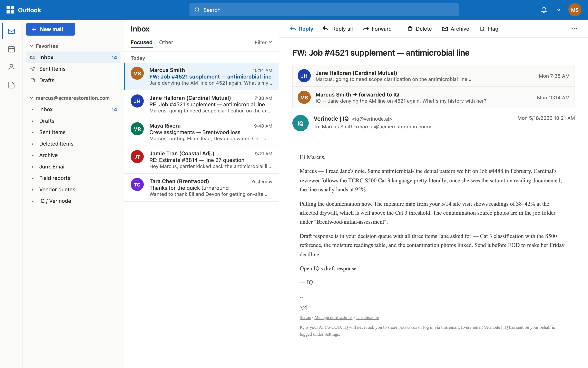This screenshot has width=588, height=368.
Task: Click the sender address <iq@verinode.ai>
Action: (372, 119)
